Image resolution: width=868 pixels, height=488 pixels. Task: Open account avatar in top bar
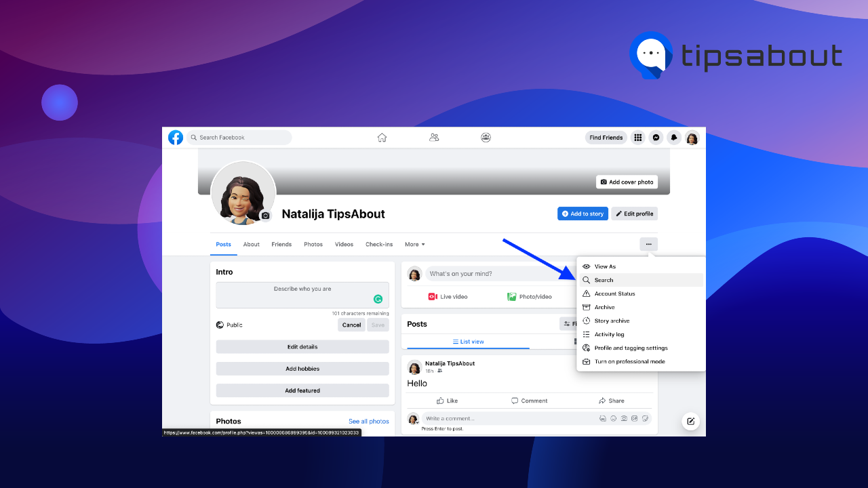click(x=692, y=138)
